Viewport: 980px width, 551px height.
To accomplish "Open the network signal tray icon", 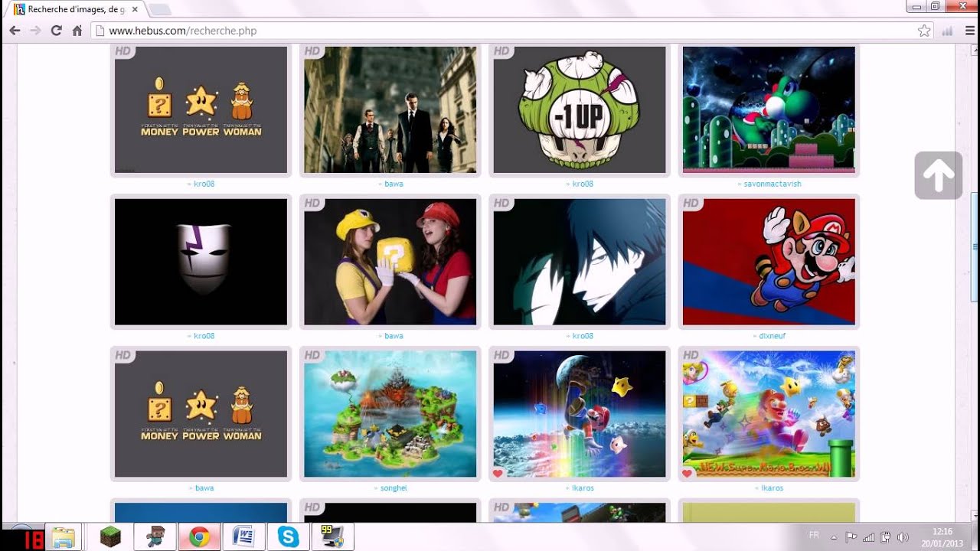I will tap(868, 537).
